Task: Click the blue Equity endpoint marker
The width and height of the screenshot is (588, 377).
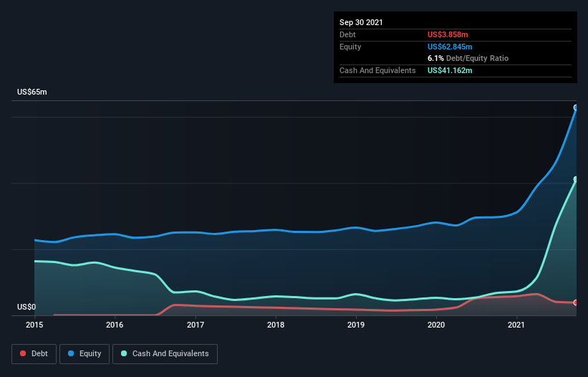Action: (576, 108)
